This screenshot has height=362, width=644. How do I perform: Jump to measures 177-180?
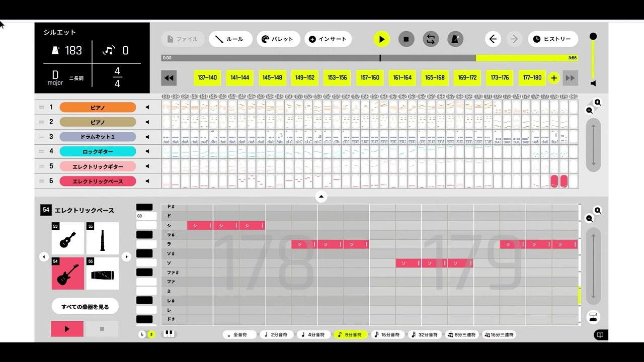point(532,78)
